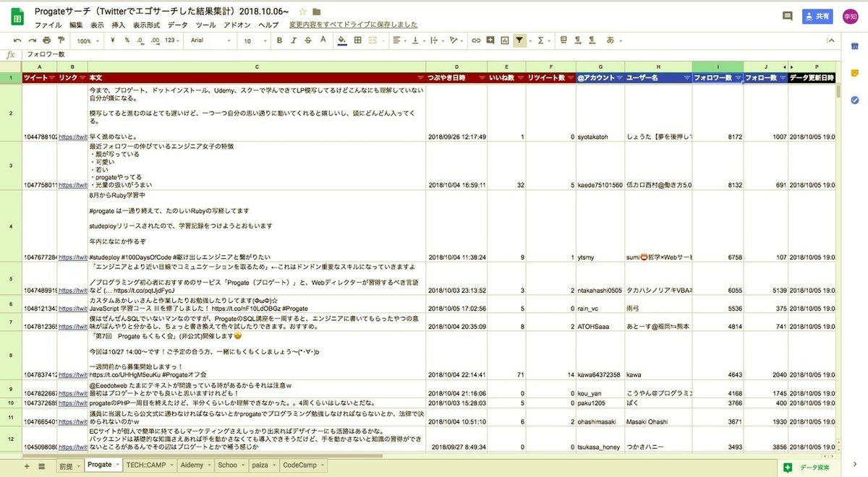The width and height of the screenshot is (868, 477).
Task: Toggle bold formatting
Action: click(x=280, y=40)
